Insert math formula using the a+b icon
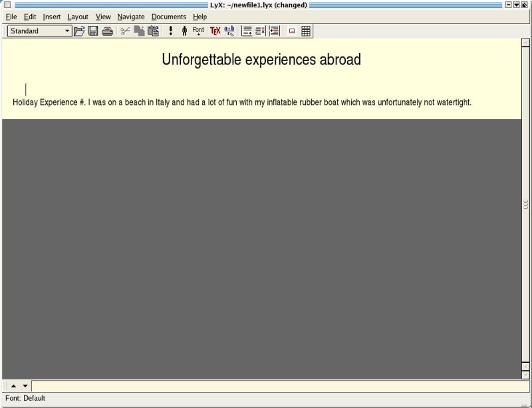This screenshot has height=408, width=532. click(x=229, y=31)
